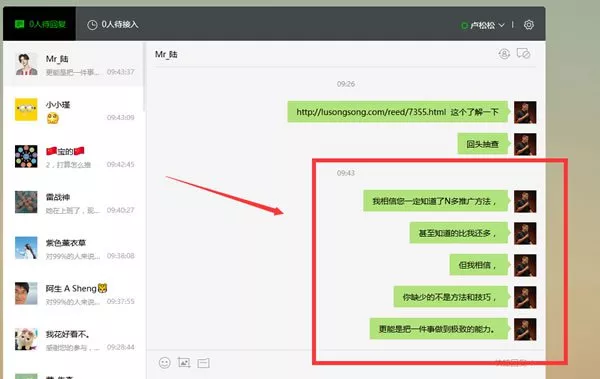Image resolution: width=600 pixels, height=379 pixels.
Task: Open the quick reply icon in input toolbar
Action: 204,363
